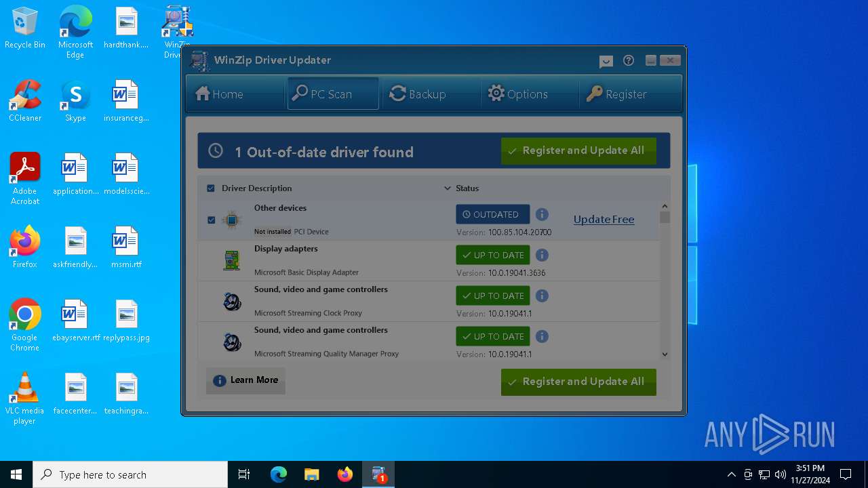The width and height of the screenshot is (868, 488).
Task: Click the bottom Register and Update All button
Action: tap(578, 382)
